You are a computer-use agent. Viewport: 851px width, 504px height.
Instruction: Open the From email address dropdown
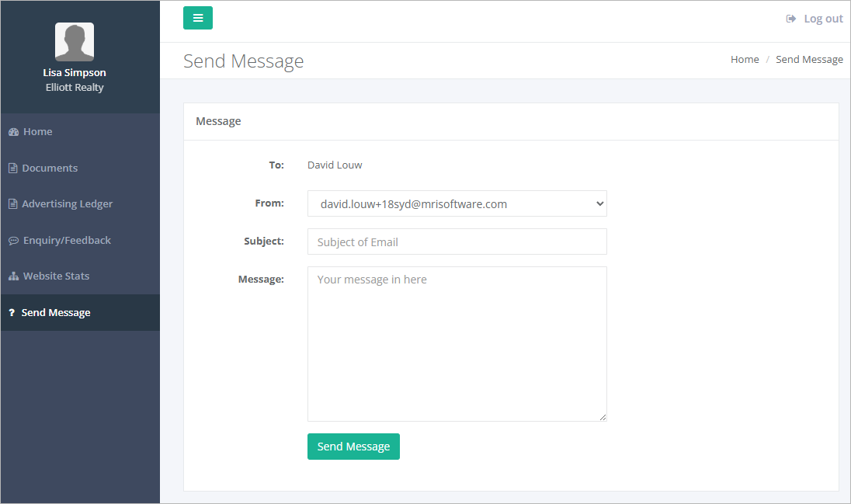[x=457, y=203]
